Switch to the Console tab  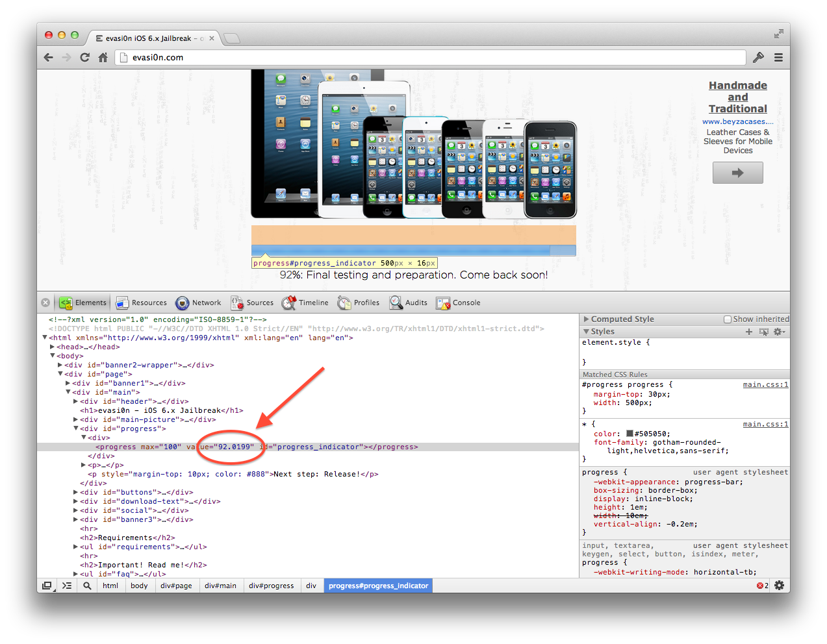459,303
